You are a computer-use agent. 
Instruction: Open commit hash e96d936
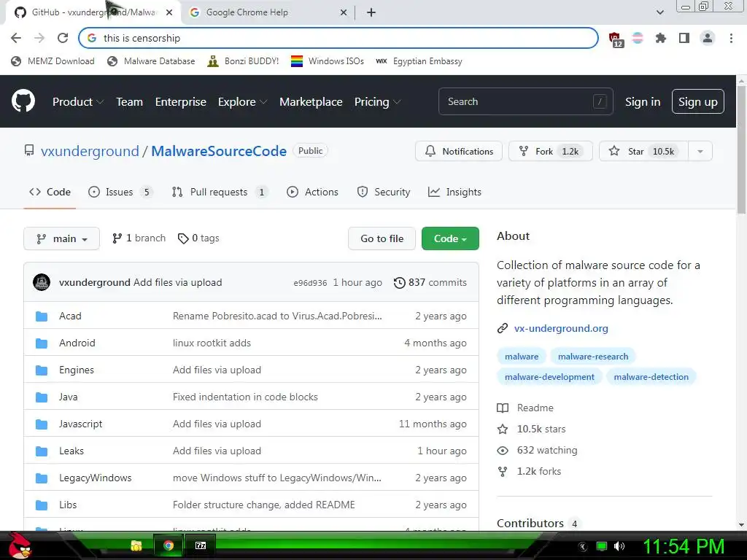click(310, 283)
